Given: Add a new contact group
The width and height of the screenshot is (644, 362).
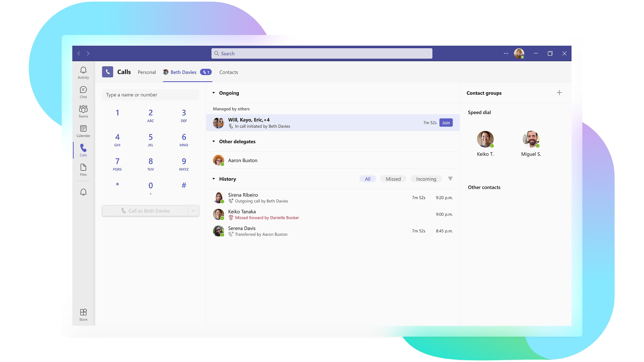Looking at the screenshot, I should click(x=560, y=93).
